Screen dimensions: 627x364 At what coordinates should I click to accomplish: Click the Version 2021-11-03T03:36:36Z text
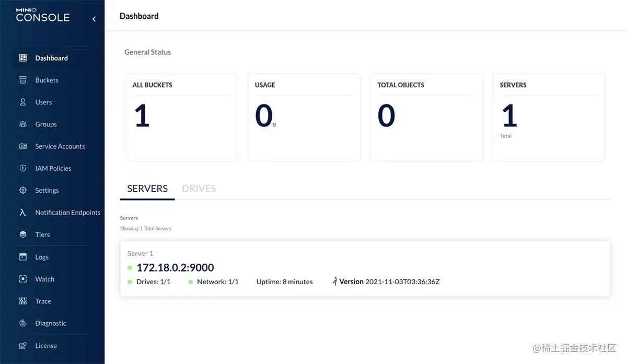(x=389, y=281)
